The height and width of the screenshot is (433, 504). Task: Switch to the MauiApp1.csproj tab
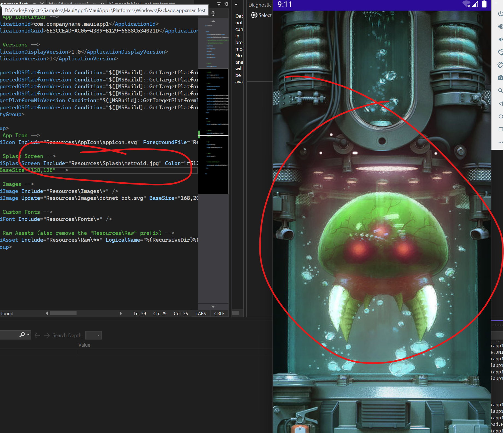[x=68, y=4]
